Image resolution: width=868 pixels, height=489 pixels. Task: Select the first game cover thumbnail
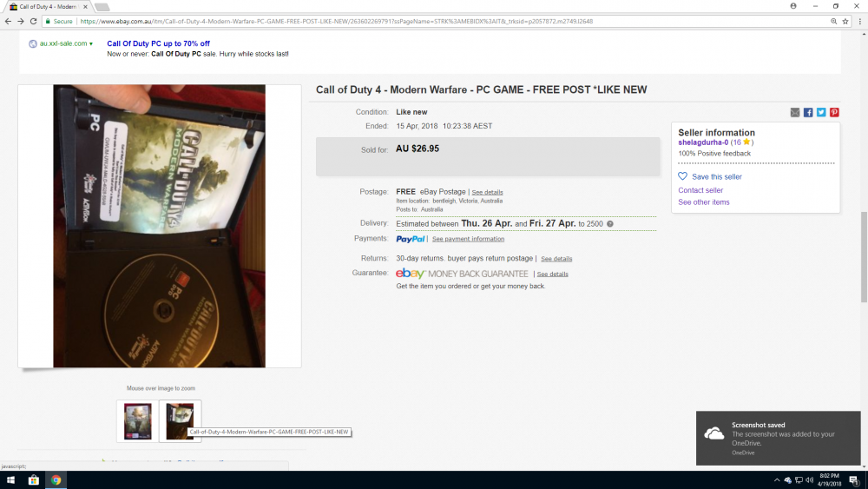tap(137, 421)
